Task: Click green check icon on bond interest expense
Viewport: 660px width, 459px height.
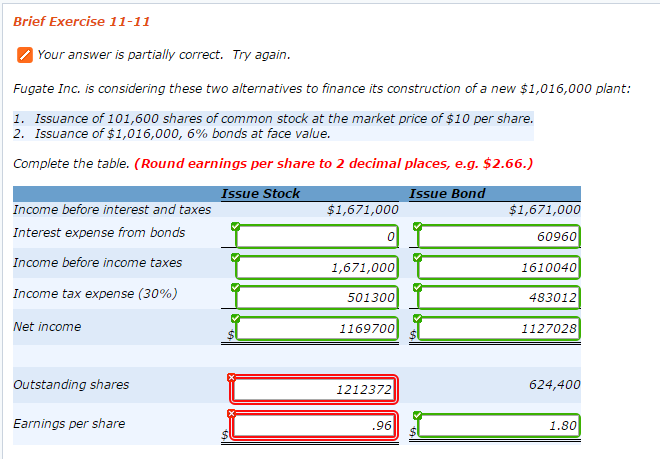Action: (x=417, y=227)
